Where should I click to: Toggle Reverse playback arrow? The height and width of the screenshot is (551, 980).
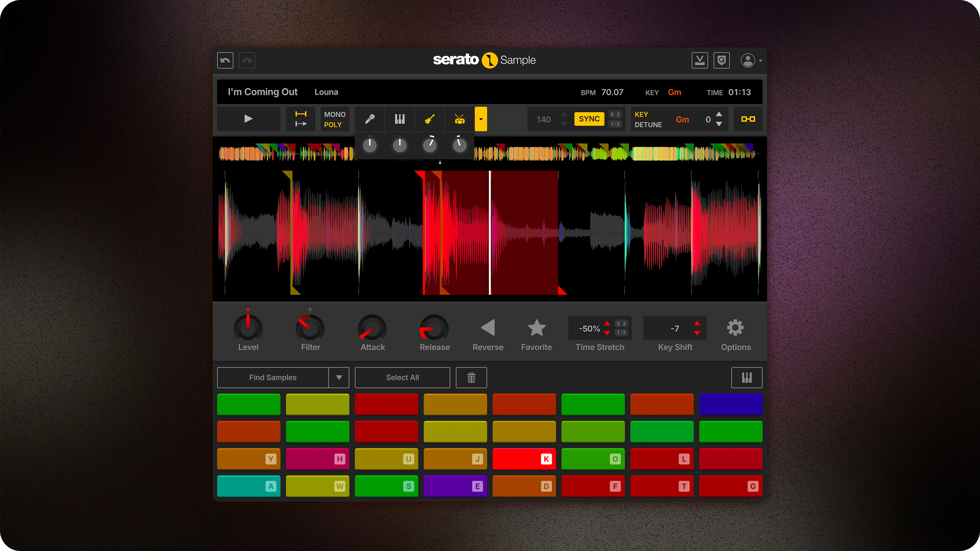(x=488, y=328)
